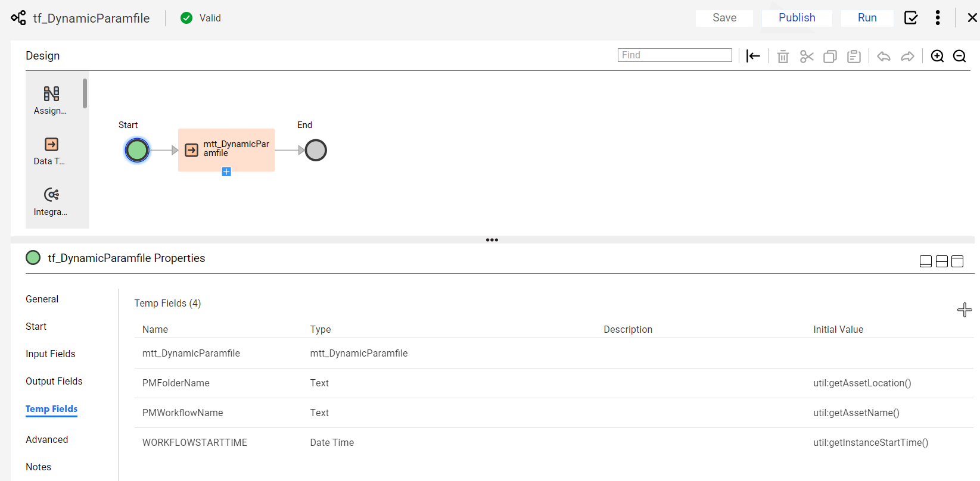Copy the selected step

point(830,56)
